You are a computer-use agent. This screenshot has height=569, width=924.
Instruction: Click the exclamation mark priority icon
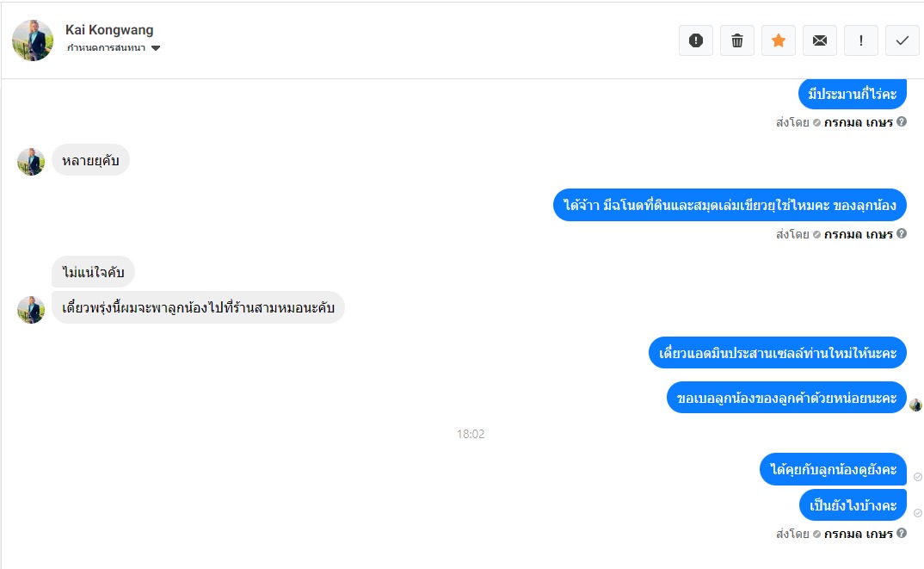click(x=861, y=40)
